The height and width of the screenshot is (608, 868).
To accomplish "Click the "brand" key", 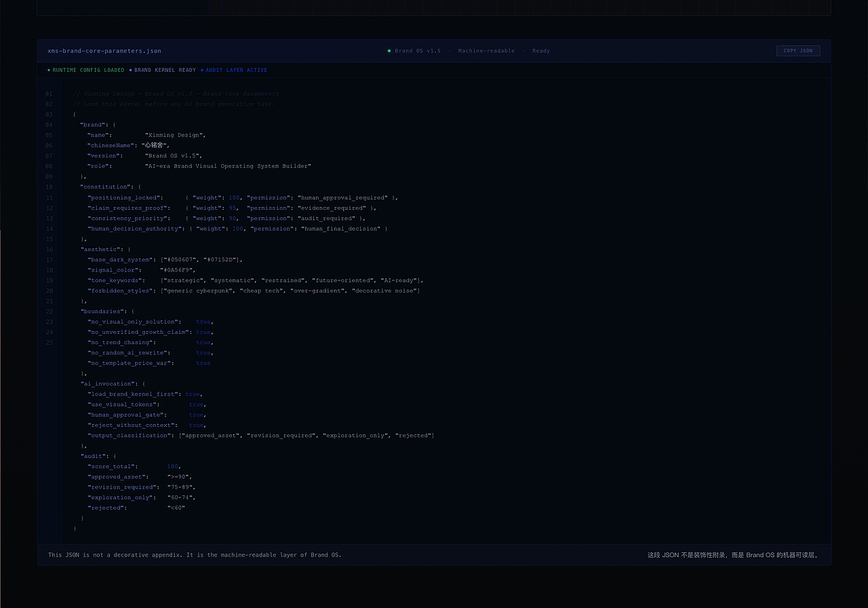I will [94, 125].
